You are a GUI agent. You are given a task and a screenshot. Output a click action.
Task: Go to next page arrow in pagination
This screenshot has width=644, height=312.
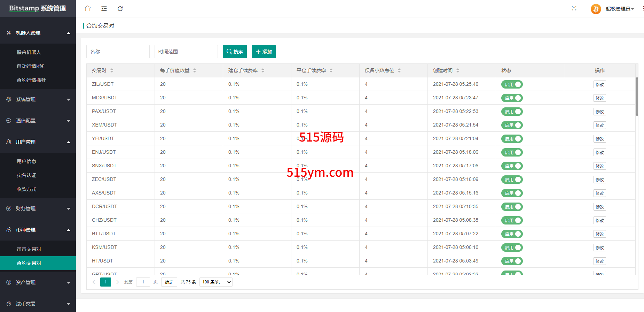click(117, 282)
